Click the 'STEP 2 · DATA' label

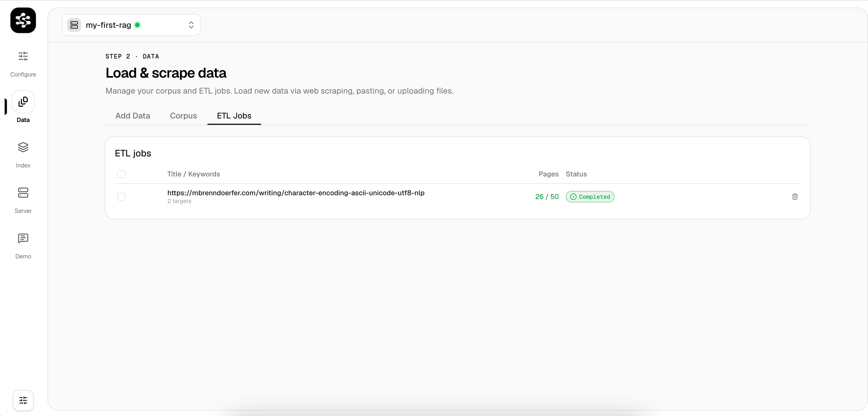132,56
